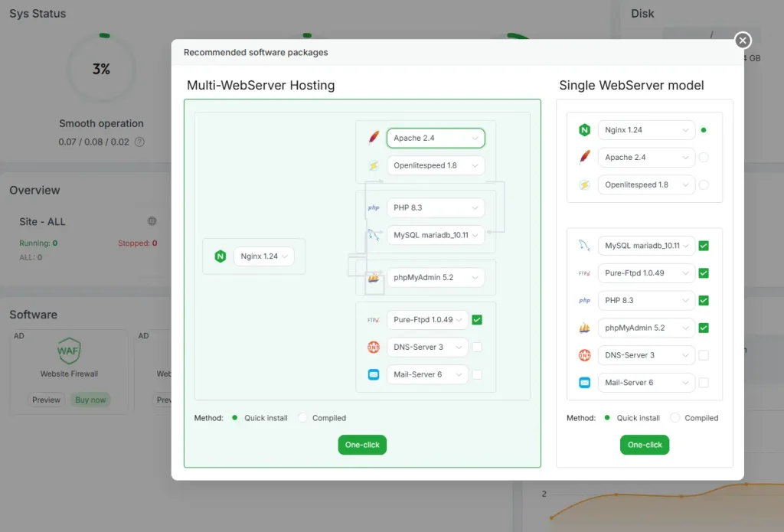Screen dimensions: 784x532
Task: Enable Mail-Server checkbox in Multi-WebServer Hosting
Action: [x=477, y=374]
